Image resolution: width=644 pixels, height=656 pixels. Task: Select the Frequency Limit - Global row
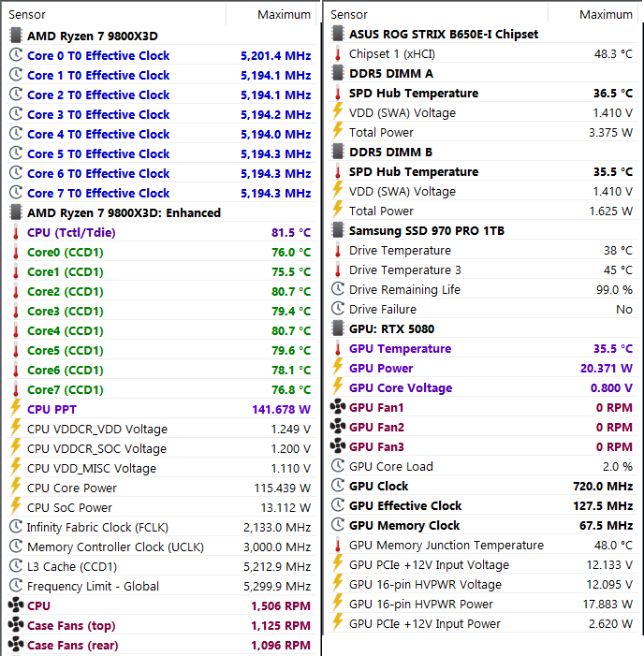click(x=162, y=587)
